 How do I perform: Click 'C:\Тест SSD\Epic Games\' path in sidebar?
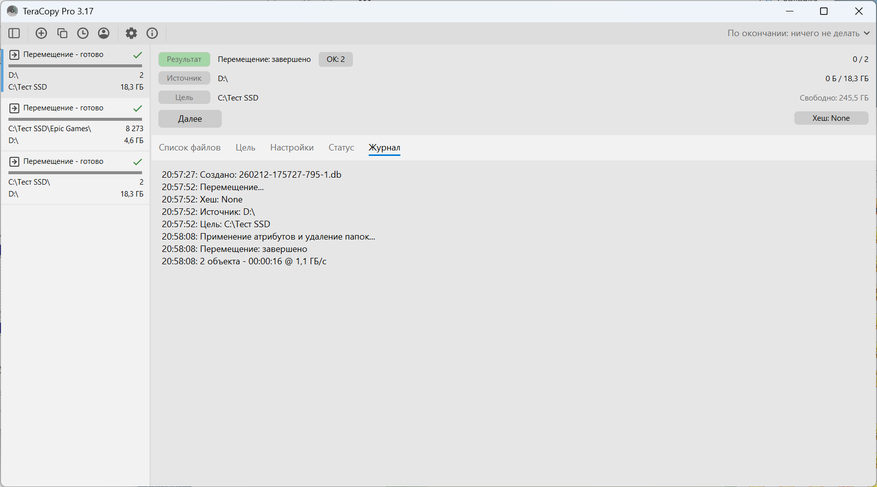tap(49, 129)
